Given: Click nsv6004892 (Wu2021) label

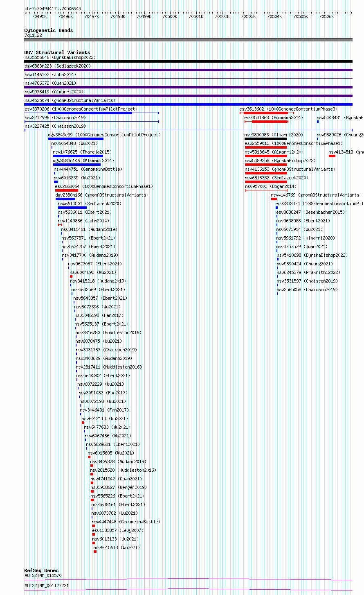Looking at the screenshot, I should [93, 272].
